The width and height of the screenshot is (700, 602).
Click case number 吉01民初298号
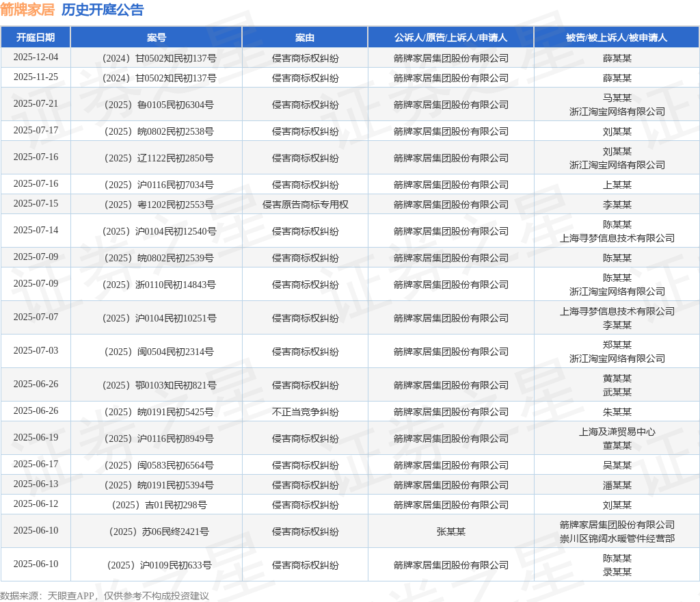pyautogui.click(x=159, y=505)
